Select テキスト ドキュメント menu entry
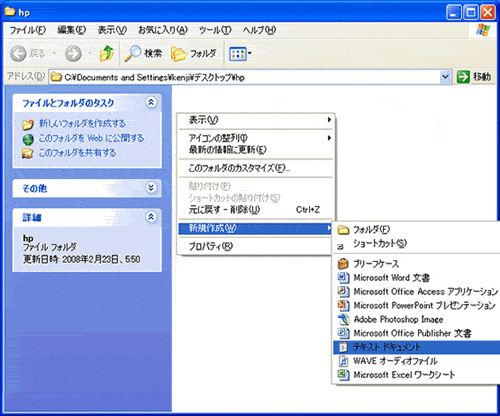Screen dimensions: 500x416 click(x=417, y=347)
